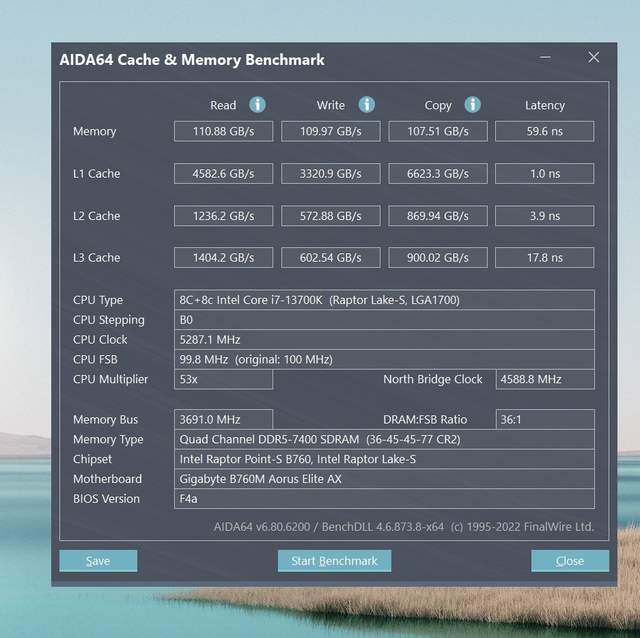Viewport: 640px width, 638px height.
Task: Click DRAM:FSB Ratio 36:1 value
Action: point(545,420)
